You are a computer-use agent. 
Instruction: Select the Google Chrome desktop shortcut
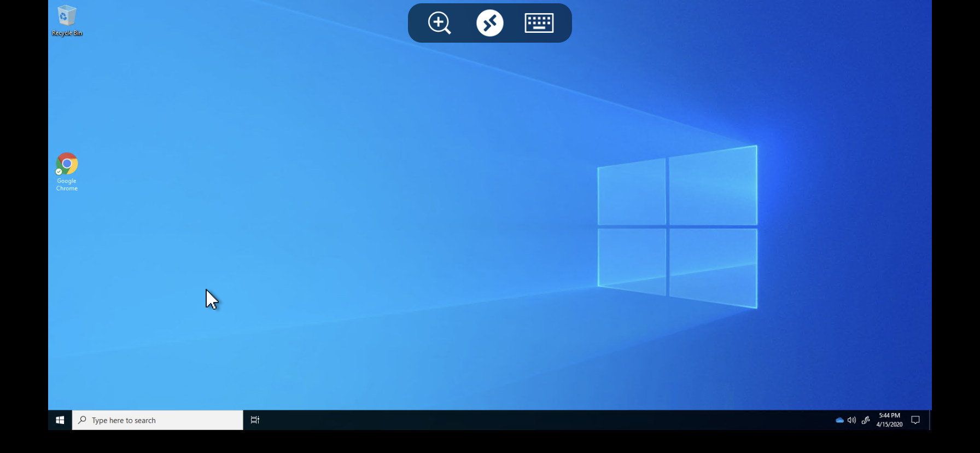[67, 172]
